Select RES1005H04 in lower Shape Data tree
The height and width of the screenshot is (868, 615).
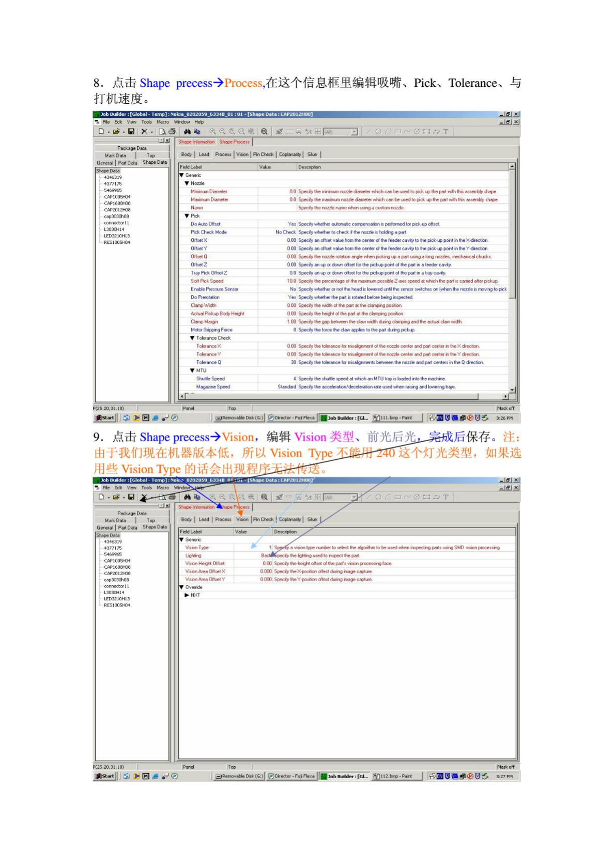pos(117,605)
